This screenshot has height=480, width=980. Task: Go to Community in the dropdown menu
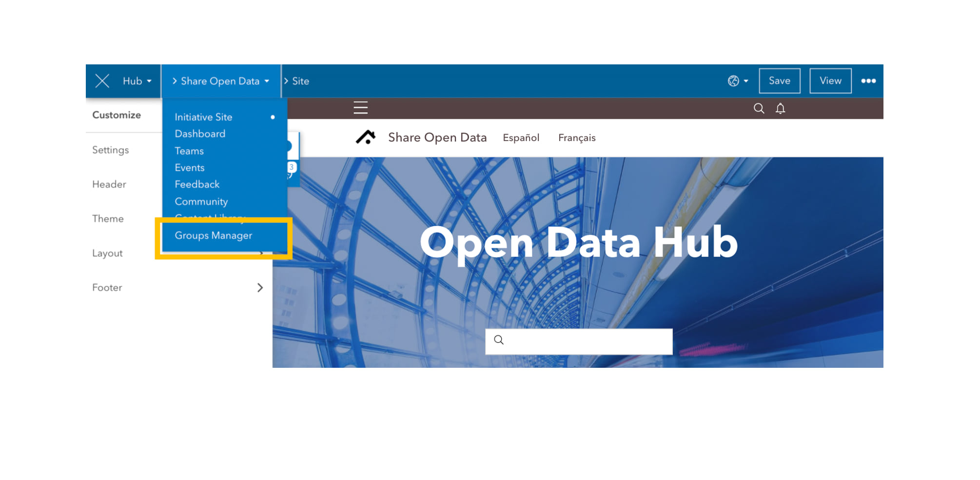tap(201, 201)
